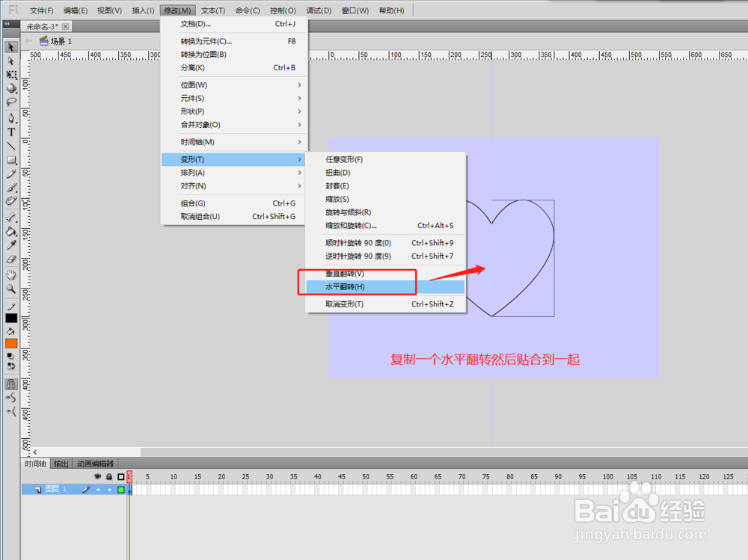The width and height of the screenshot is (748, 560).
Task: Select the Rectangle tool
Action: point(11,160)
